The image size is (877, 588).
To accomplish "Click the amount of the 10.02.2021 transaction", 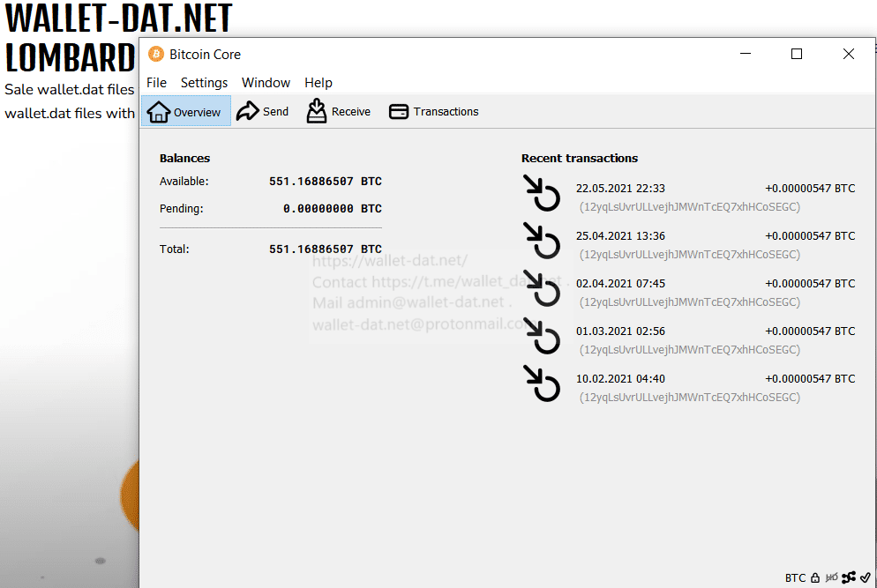I will tap(810, 378).
